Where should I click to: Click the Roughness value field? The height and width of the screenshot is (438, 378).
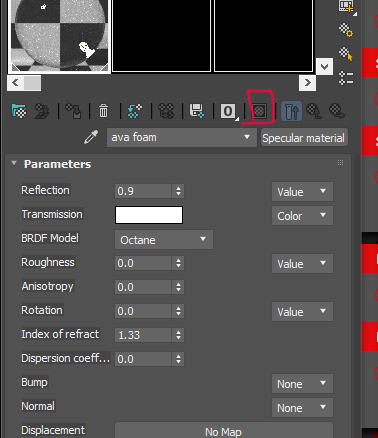coord(143,263)
